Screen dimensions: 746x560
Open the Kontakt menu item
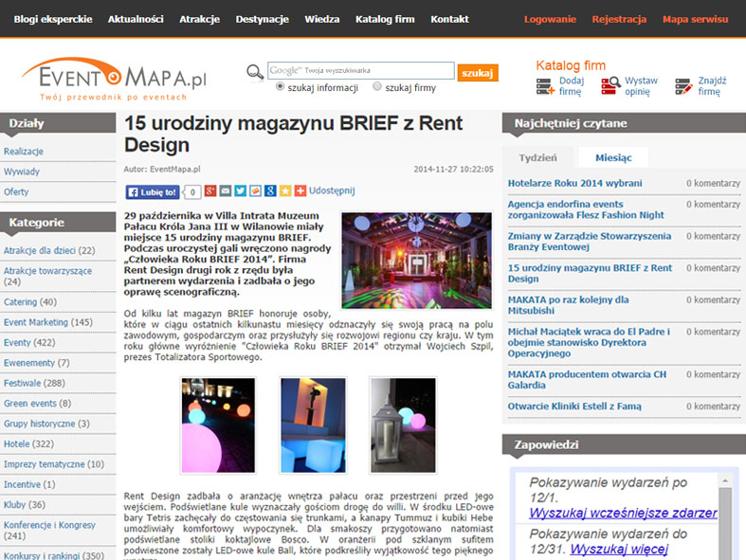tap(449, 19)
